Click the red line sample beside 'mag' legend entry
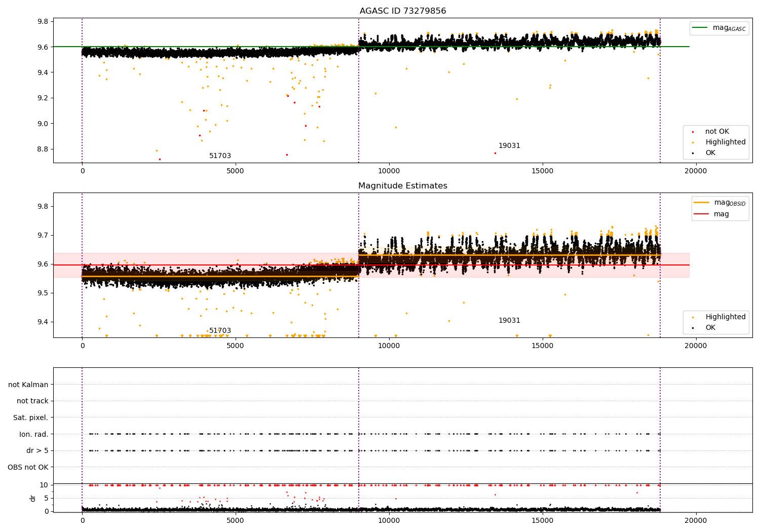The image size is (760, 532). pyautogui.click(x=702, y=214)
